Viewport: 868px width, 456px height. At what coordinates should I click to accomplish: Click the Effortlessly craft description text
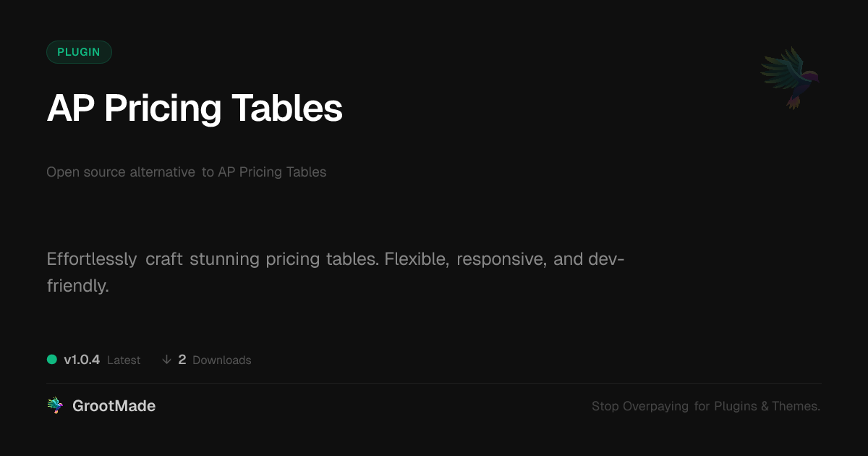coord(336,272)
